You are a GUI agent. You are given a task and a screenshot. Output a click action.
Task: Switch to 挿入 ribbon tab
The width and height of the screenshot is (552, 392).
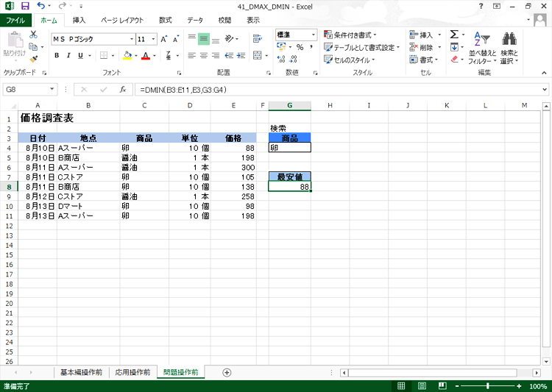pyautogui.click(x=79, y=21)
